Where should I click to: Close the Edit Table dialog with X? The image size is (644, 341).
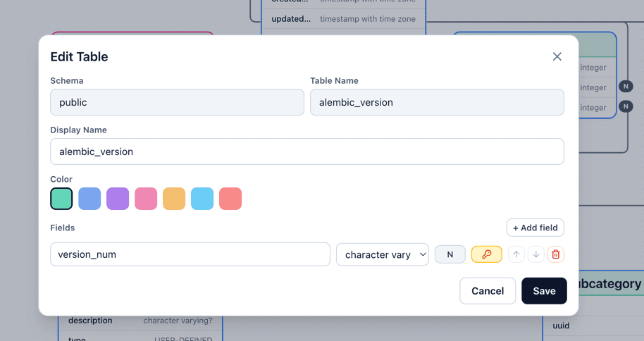tap(557, 56)
